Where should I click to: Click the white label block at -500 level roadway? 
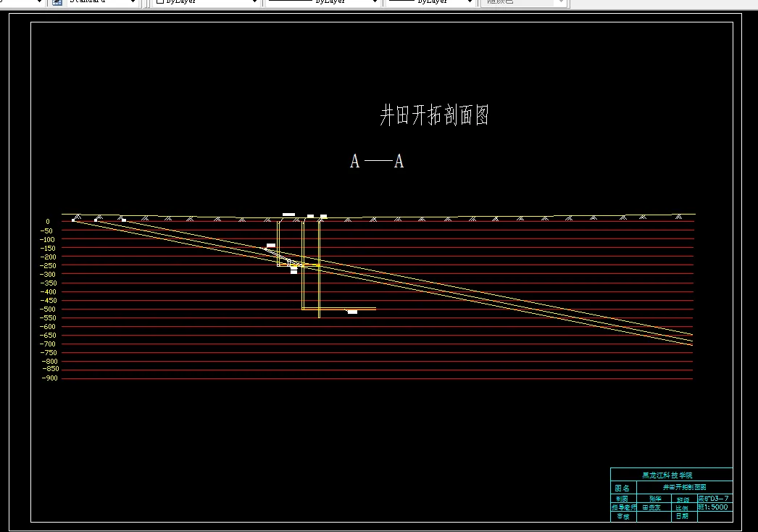[x=352, y=312]
